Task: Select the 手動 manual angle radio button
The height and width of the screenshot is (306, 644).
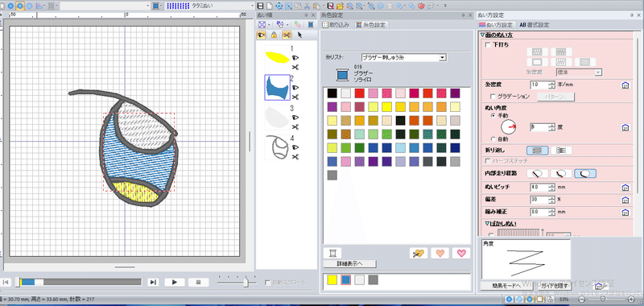Action: pyautogui.click(x=493, y=116)
